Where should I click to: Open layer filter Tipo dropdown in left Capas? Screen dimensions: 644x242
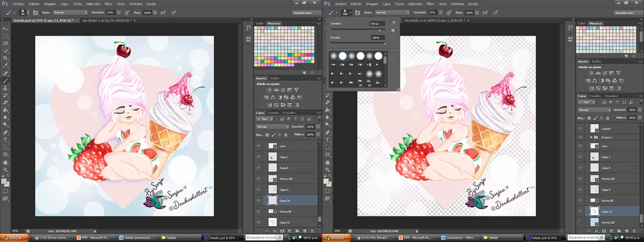point(266,119)
